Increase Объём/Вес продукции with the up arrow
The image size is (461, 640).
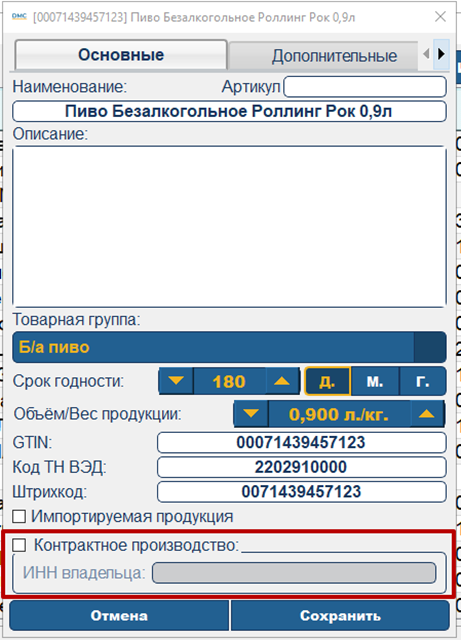tap(427, 414)
